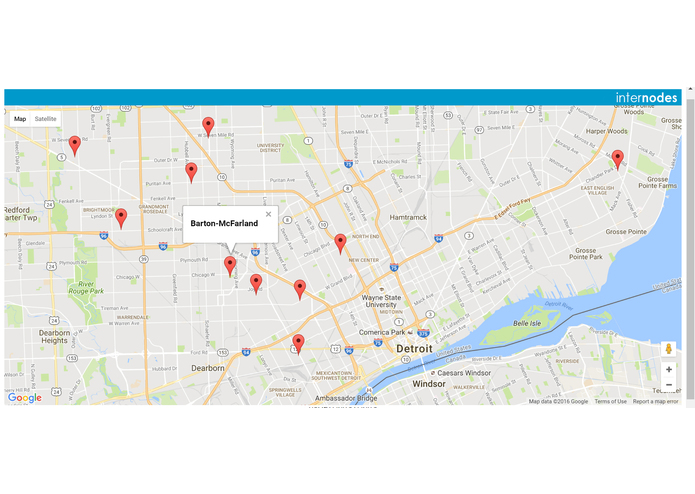Viewport: 695px width, 494px height.
Task: Click the River Rouge Park label
Action: tap(86, 288)
